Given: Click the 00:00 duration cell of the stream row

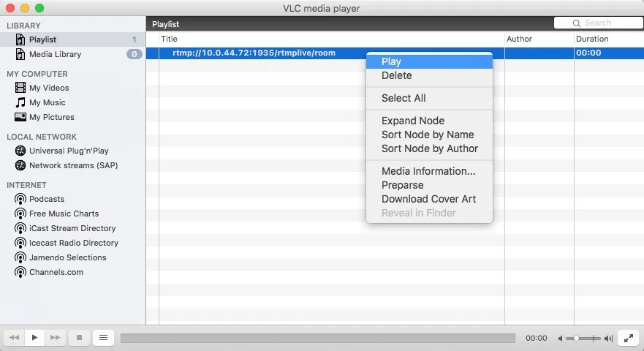Looking at the screenshot, I should 588,53.
